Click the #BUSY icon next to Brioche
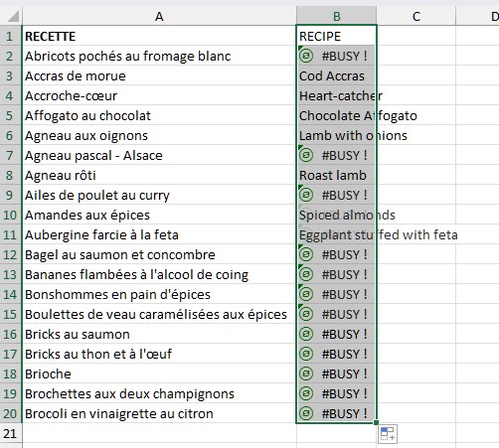This screenshot has height=448, width=499. tap(306, 373)
